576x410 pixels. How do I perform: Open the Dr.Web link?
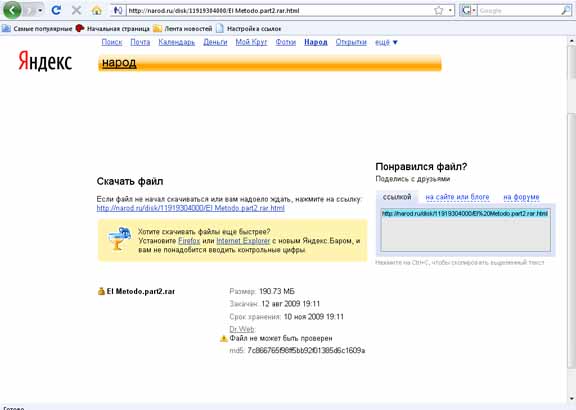[242, 329]
